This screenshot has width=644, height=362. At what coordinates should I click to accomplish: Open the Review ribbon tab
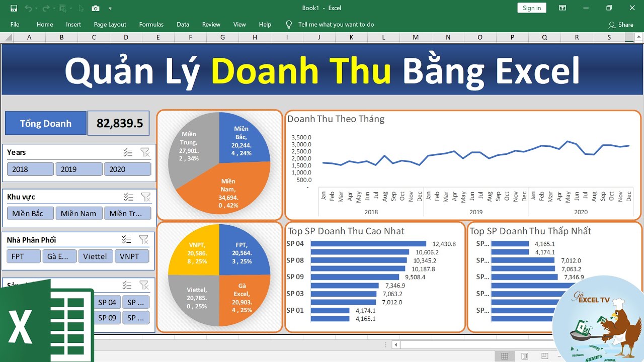[x=211, y=25]
